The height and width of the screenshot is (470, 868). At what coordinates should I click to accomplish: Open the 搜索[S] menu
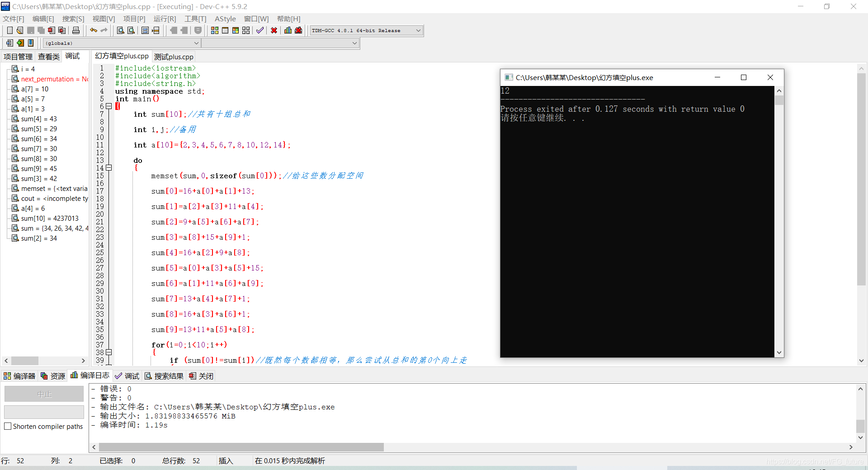pyautogui.click(x=73, y=19)
